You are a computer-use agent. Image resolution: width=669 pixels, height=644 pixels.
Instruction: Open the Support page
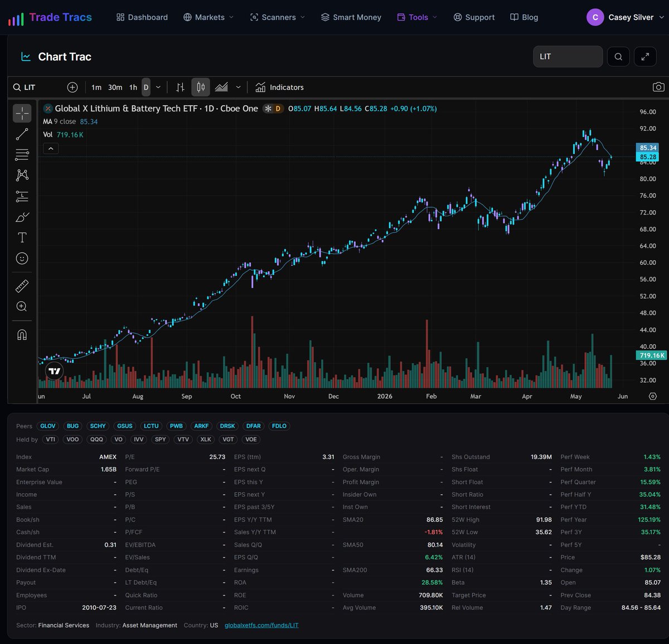coord(474,17)
